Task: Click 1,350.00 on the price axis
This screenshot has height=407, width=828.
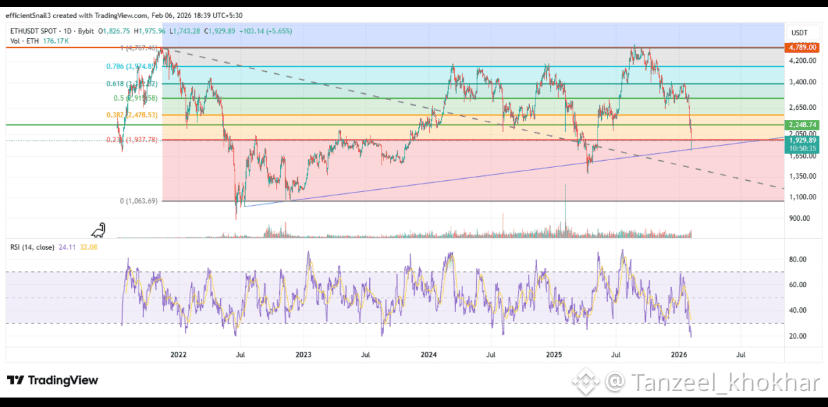Action: (x=805, y=176)
